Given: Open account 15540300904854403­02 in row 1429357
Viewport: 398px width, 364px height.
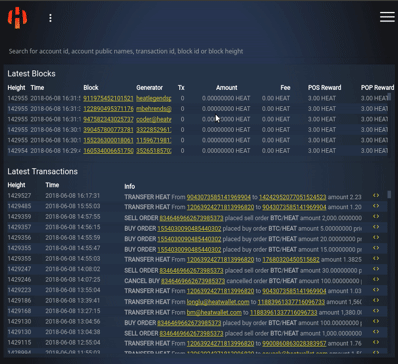Looking at the screenshot, I should coord(189,229).
